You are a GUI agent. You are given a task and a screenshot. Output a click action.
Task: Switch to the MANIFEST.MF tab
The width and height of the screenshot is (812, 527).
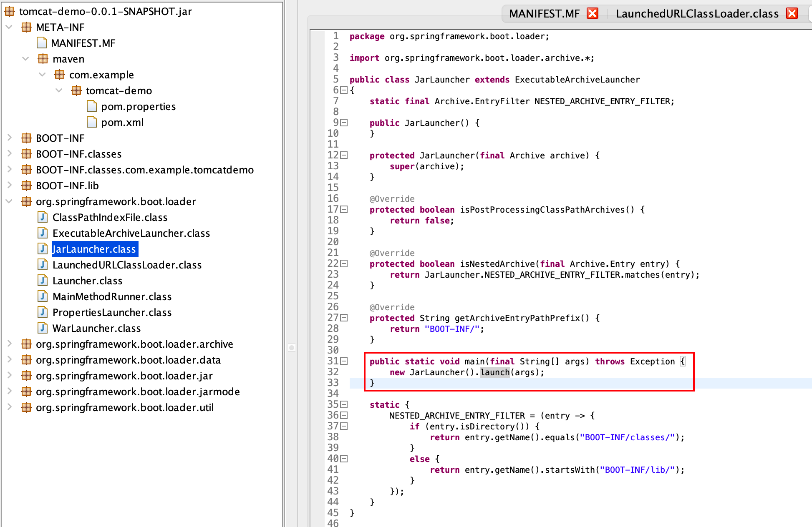[545, 14]
